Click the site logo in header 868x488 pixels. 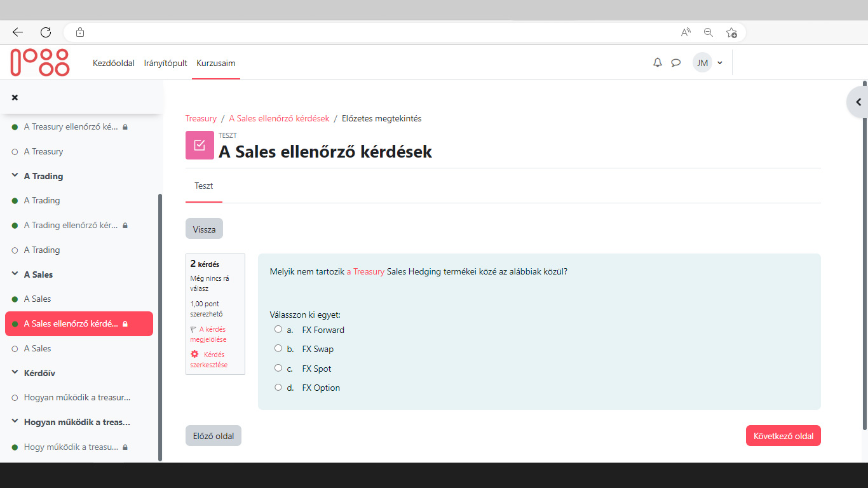click(x=39, y=63)
